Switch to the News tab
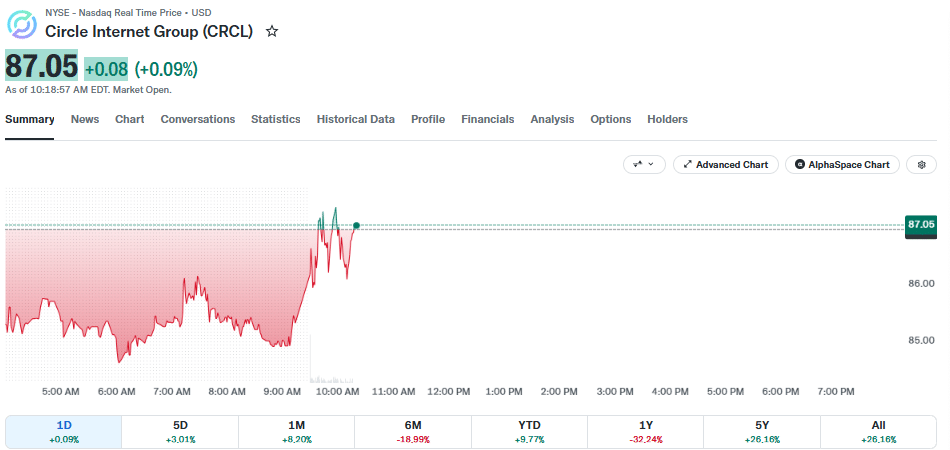Image resolution: width=950 pixels, height=450 pixels. tap(85, 119)
